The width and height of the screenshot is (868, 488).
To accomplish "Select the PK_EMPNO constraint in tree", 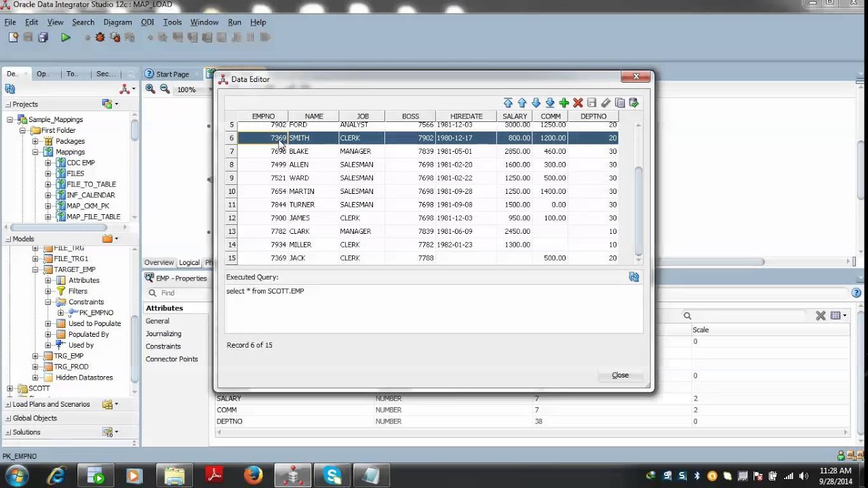I will pyautogui.click(x=96, y=312).
